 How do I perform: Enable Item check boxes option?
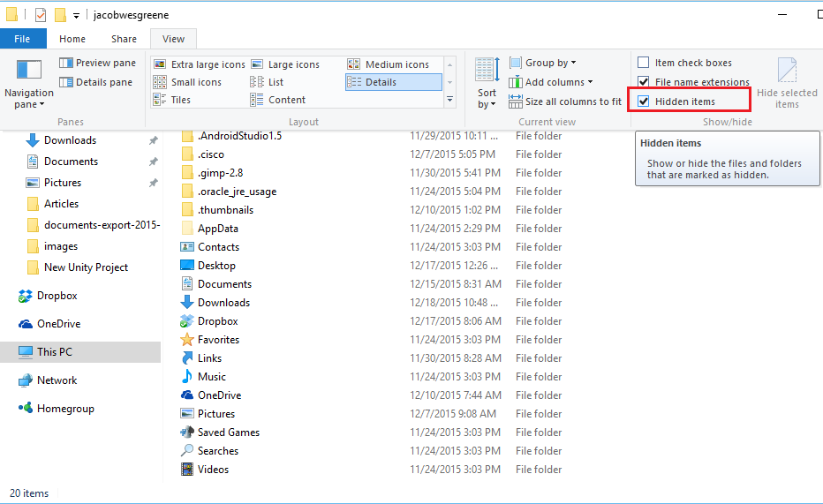point(644,64)
